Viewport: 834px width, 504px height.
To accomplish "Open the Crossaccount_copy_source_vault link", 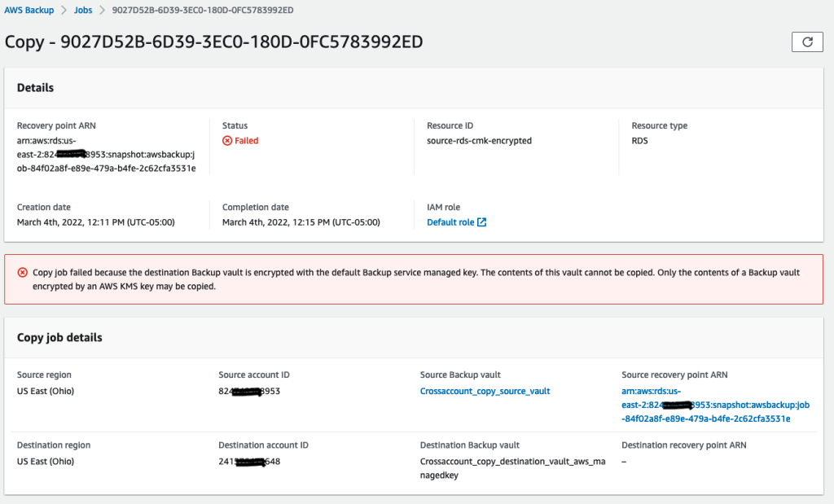I will 485,391.
